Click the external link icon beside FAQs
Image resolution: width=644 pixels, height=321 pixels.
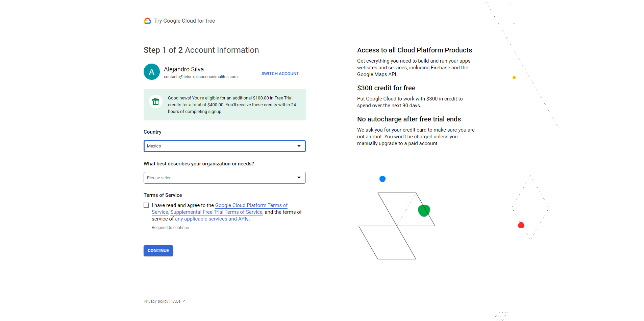tap(183, 301)
